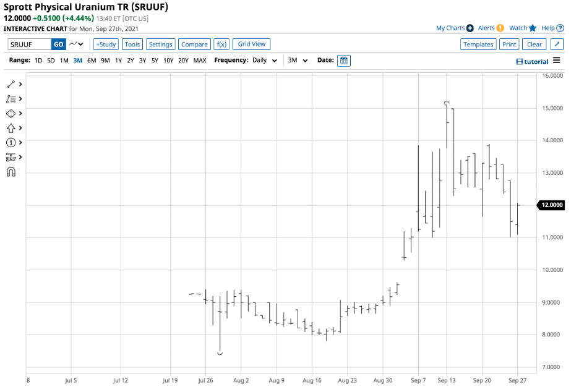Viewport: 579px width, 392px height.
Task: Clear the chart annotations
Action: (x=534, y=45)
